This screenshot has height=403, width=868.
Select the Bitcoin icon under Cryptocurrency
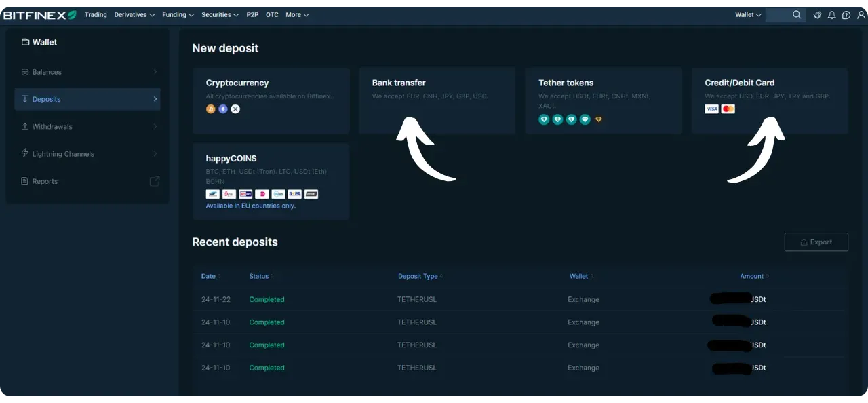(x=210, y=109)
